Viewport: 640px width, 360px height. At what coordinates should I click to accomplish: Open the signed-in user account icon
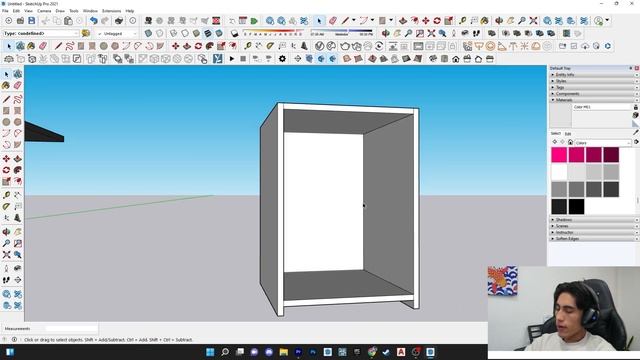tap(599, 20)
